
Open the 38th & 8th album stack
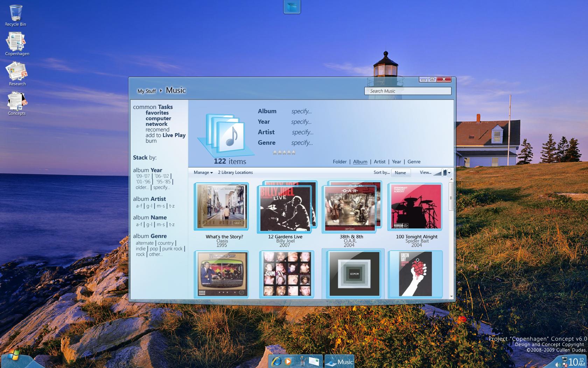point(352,207)
